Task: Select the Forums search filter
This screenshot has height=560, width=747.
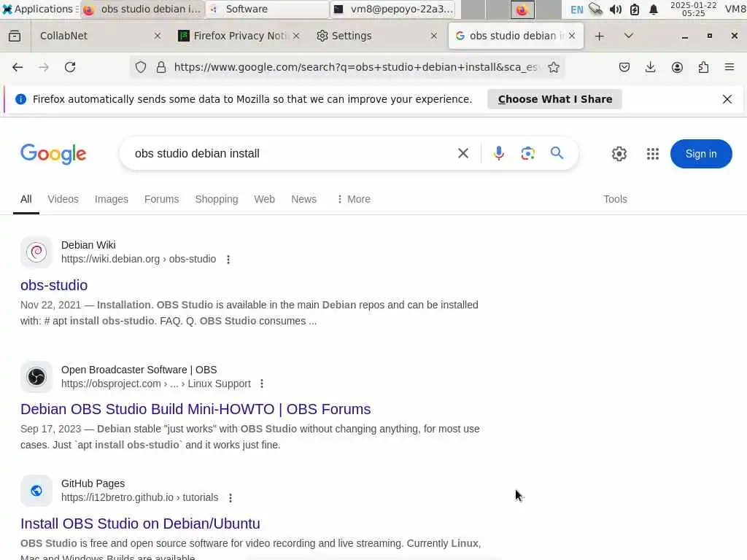Action: click(x=161, y=199)
